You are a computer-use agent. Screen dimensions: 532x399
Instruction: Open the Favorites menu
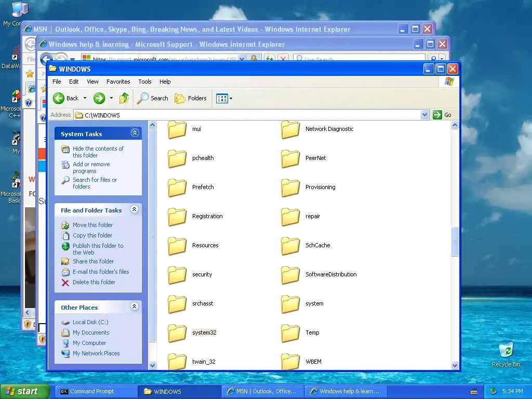click(x=118, y=82)
